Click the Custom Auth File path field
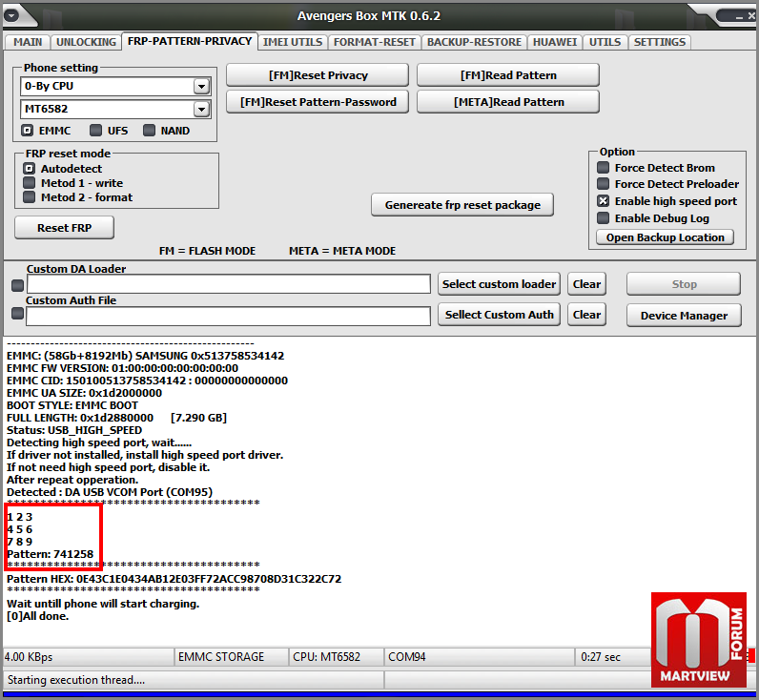The height and width of the screenshot is (700, 759). coord(229,316)
